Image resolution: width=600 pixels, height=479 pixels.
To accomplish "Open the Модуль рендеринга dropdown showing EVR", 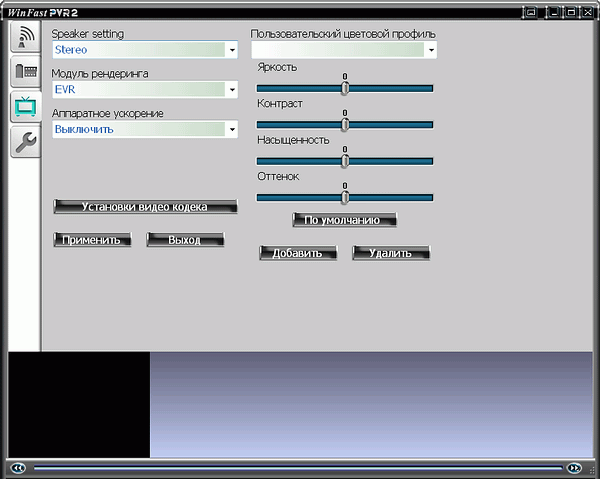I will [x=231, y=89].
